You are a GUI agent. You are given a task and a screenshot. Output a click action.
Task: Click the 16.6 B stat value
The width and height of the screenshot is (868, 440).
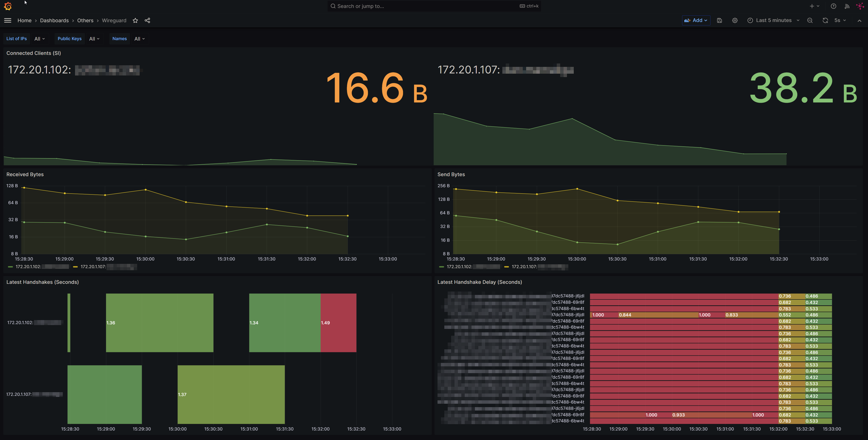[x=377, y=88]
